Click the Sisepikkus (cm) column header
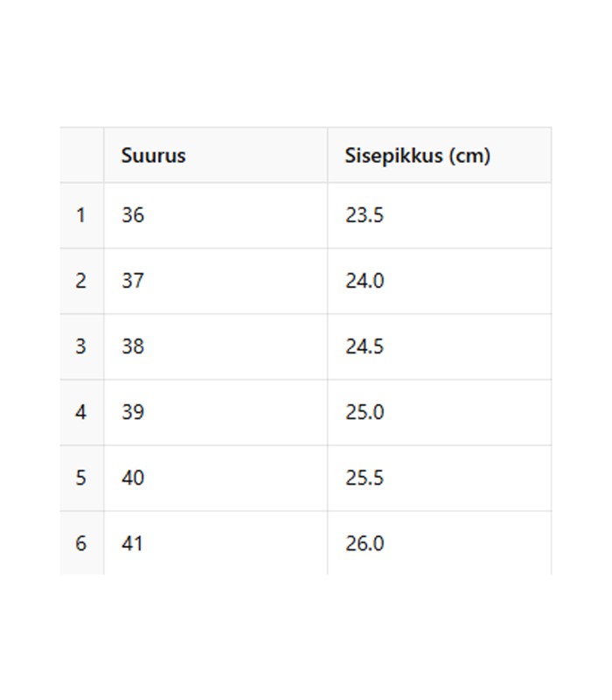Screen dimensions: 612x700 pyautogui.click(x=440, y=155)
